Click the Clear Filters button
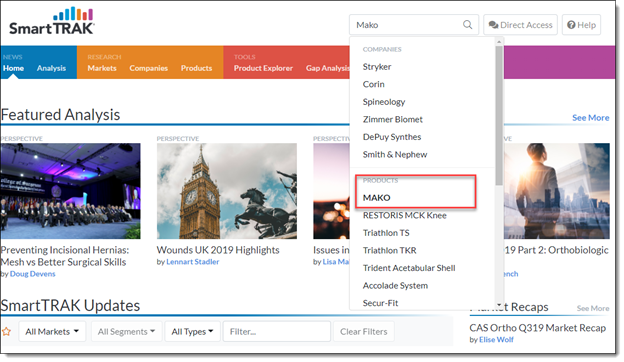 pos(363,331)
